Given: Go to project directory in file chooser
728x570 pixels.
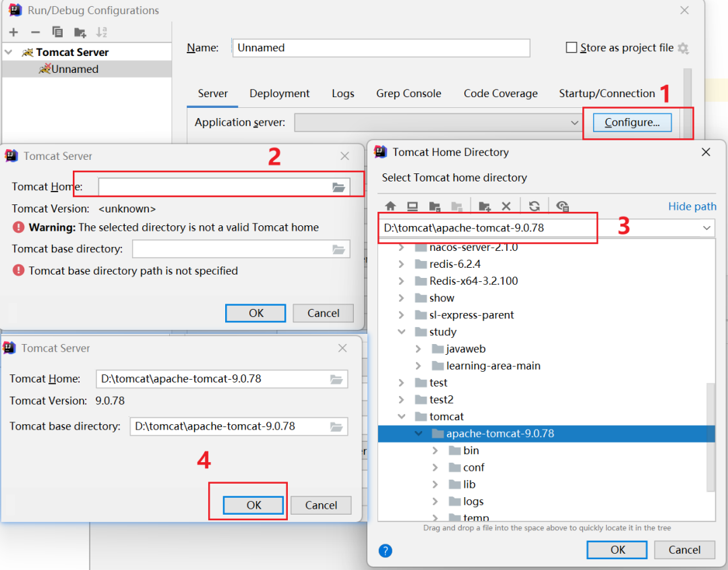Looking at the screenshot, I should (435, 206).
